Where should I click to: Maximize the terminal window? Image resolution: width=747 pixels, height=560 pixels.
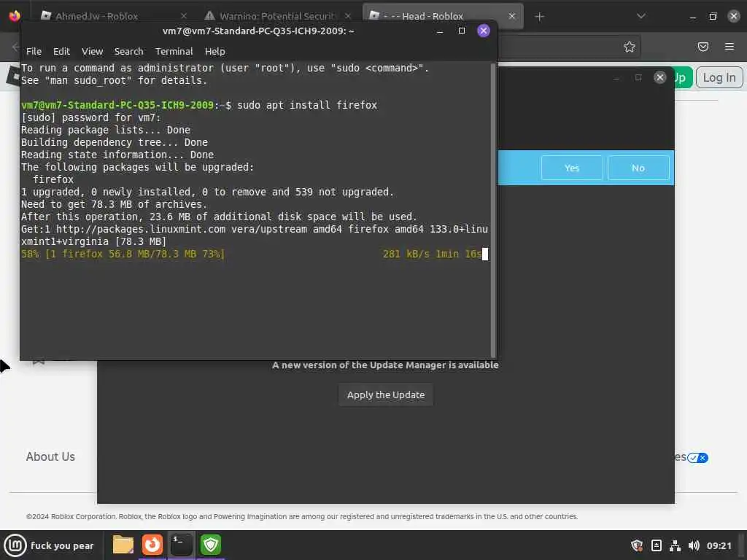[462, 31]
